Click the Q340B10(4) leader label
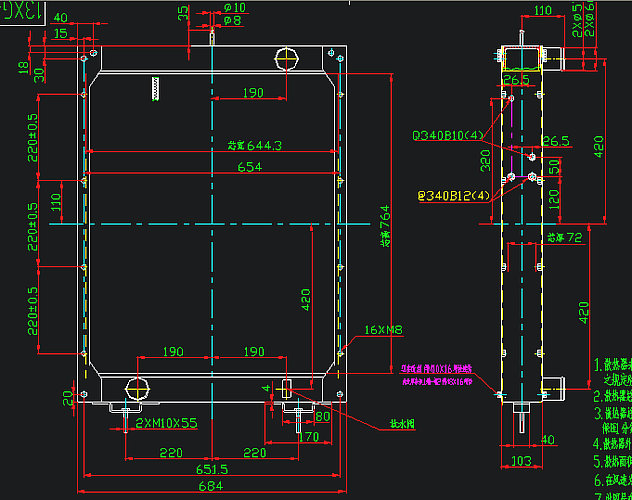 (449, 134)
